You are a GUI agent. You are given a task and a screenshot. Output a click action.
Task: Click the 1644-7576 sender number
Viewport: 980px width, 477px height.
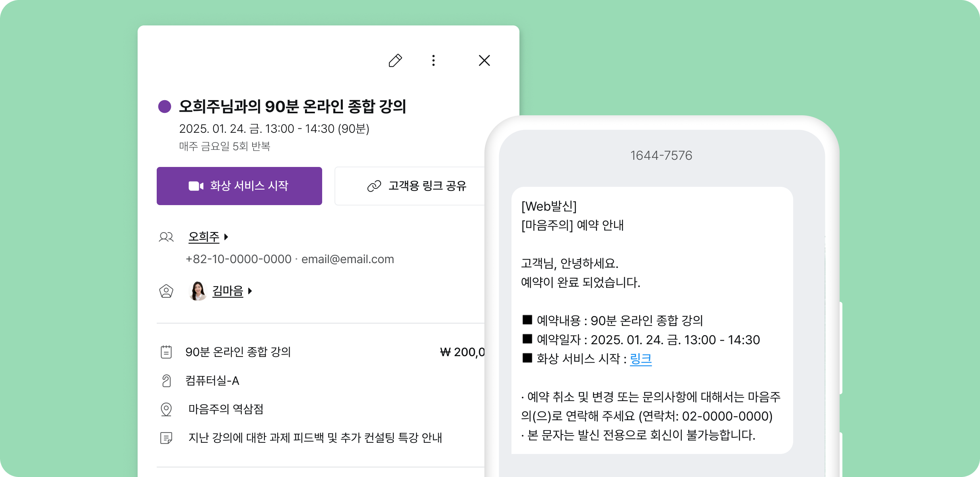click(661, 155)
